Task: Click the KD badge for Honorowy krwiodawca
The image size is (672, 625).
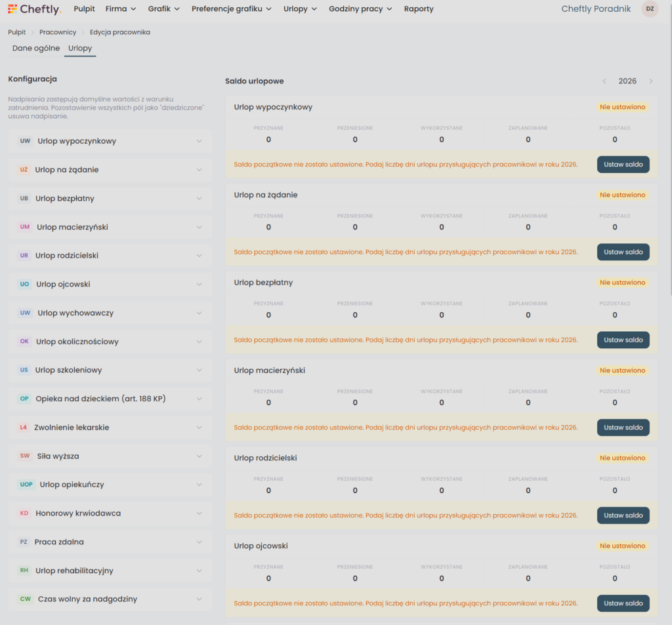Action: [24, 514]
